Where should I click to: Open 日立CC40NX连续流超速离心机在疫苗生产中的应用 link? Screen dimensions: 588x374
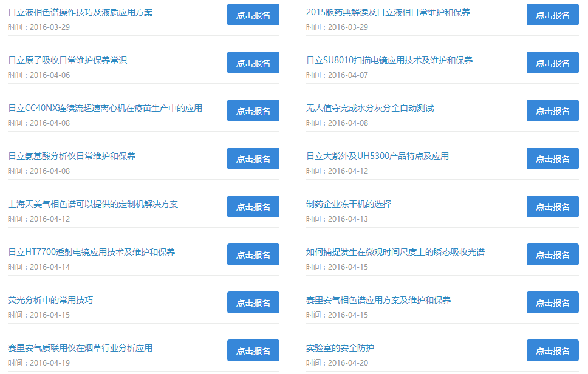click(x=105, y=108)
